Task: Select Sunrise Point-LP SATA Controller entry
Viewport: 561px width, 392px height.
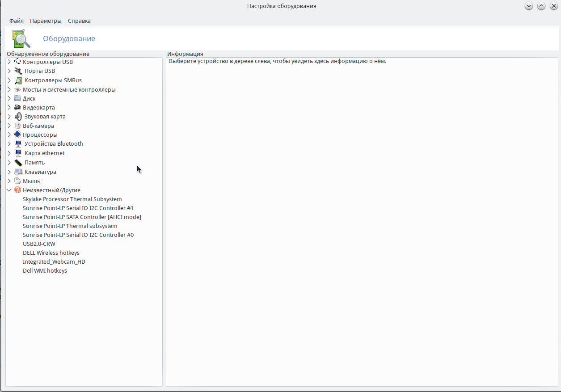Action: 82,217
